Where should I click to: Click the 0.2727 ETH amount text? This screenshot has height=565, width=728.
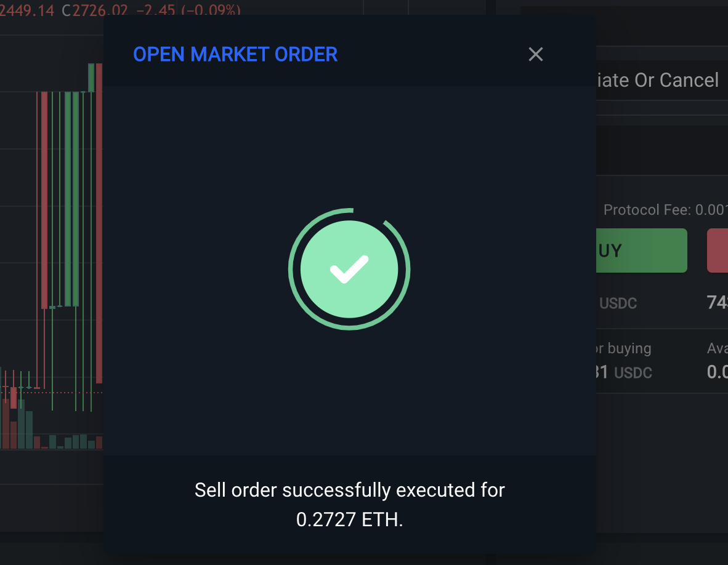[x=349, y=519]
